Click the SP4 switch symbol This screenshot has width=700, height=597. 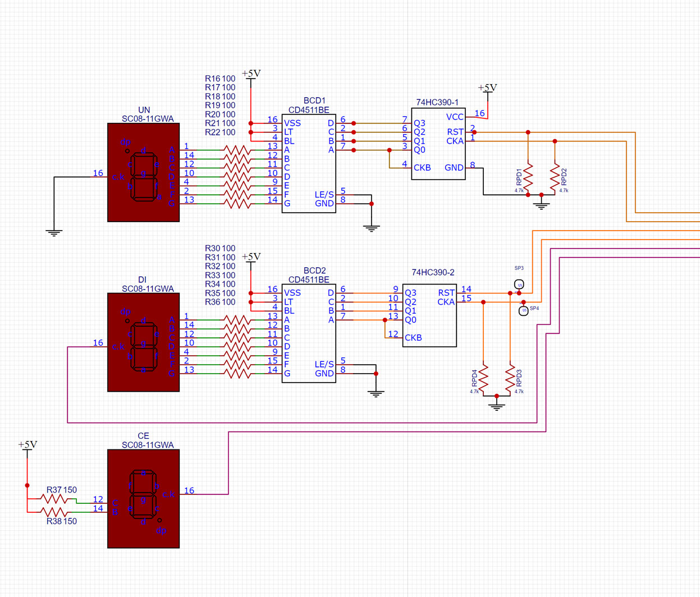pos(523,310)
